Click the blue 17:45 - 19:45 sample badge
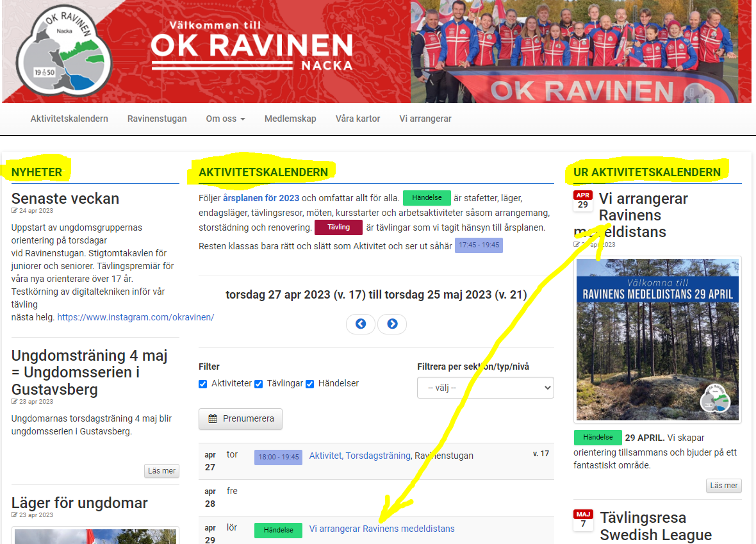This screenshot has height=544, width=756. point(479,245)
